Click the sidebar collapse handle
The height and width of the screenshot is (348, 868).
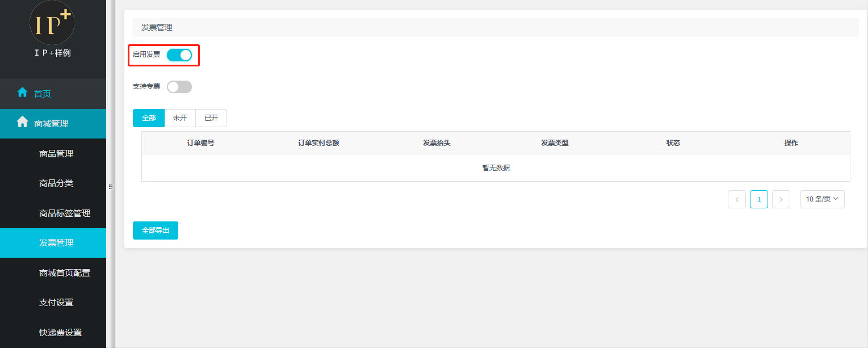(110, 186)
